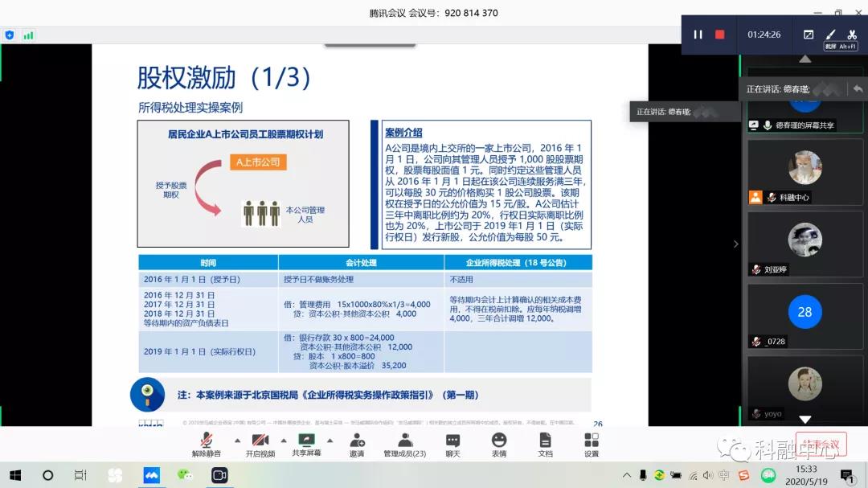The width and height of the screenshot is (868, 488).
Task: Collapse participant sidebar with chevron arrow
Action: pos(735,244)
